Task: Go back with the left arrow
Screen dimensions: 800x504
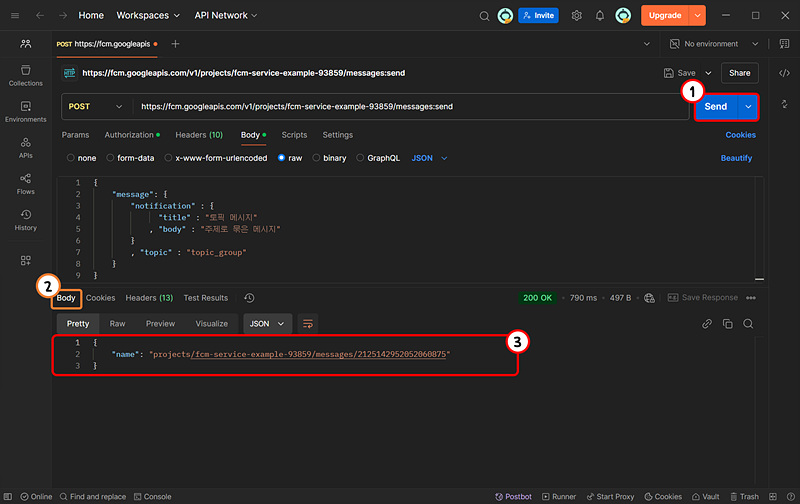Action: click(40, 15)
